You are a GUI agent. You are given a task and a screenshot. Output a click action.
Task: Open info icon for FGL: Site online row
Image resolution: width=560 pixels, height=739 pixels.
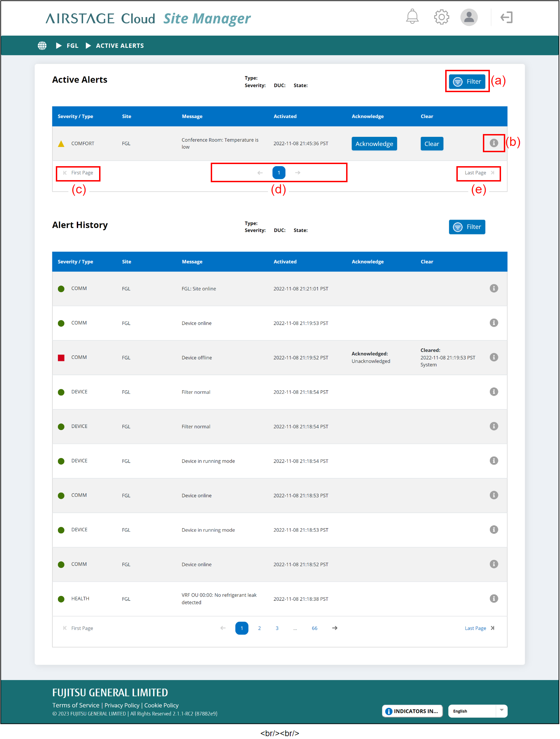pos(494,288)
